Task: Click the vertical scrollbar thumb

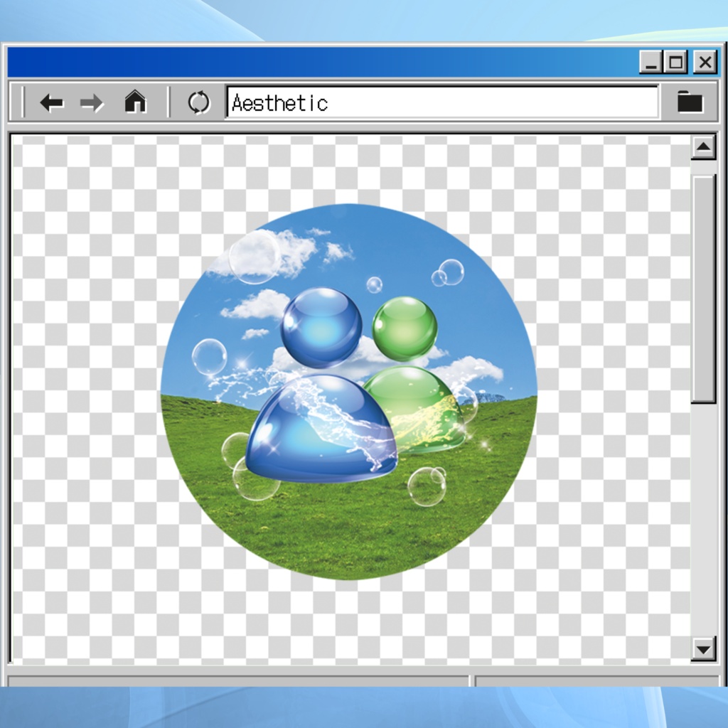Action: coord(703,289)
